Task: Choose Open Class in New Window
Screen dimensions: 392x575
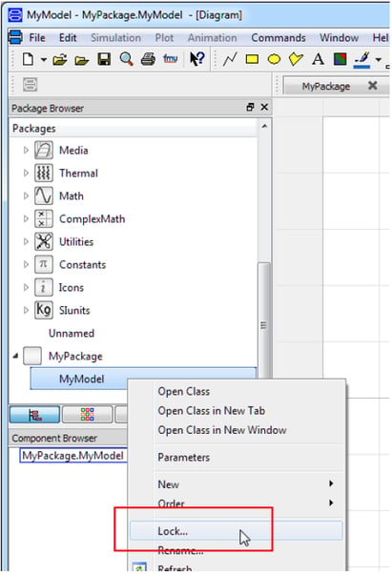Action: [x=222, y=430]
